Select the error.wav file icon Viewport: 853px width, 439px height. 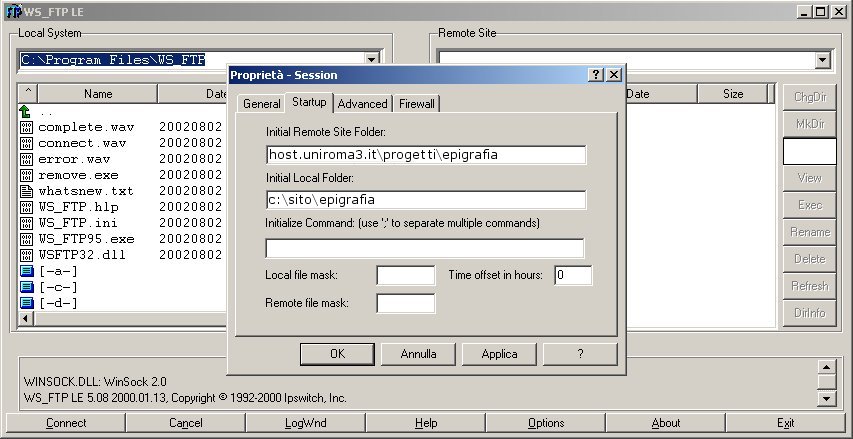pyautogui.click(x=26, y=159)
